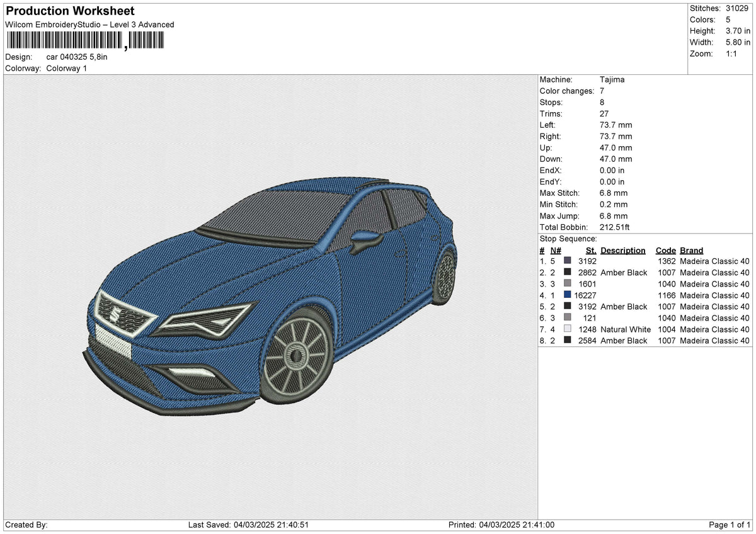Click the Height value 3.70 in
The width and height of the screenshot is (756, 534).
(x=738, y=31)
